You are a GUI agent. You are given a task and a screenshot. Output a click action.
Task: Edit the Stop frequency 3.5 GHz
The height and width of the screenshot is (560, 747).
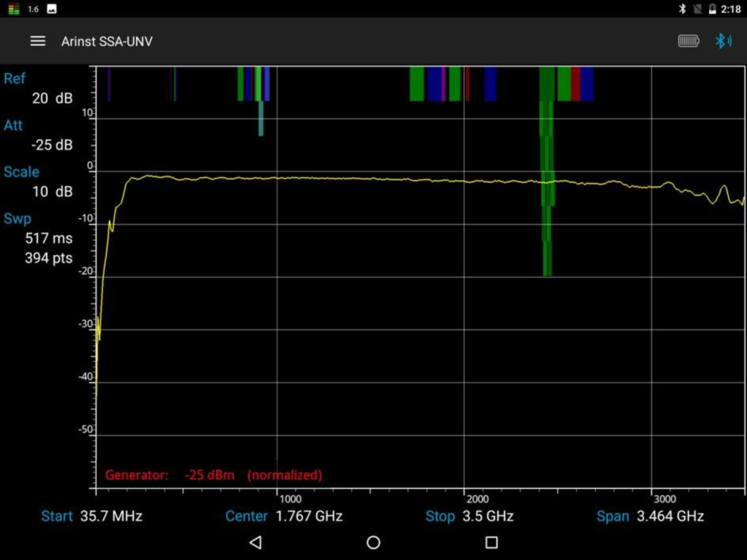click(x=488, y=516)
